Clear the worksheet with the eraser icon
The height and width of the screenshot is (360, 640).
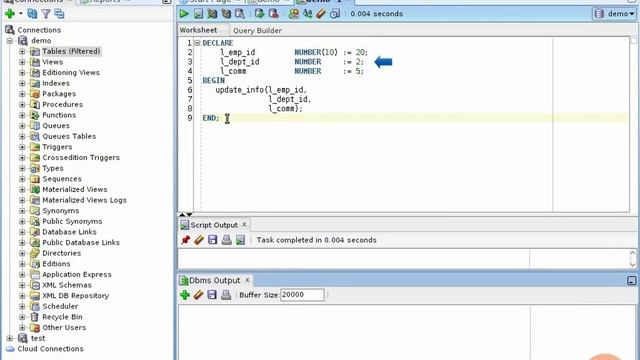[x=321, y=13]
